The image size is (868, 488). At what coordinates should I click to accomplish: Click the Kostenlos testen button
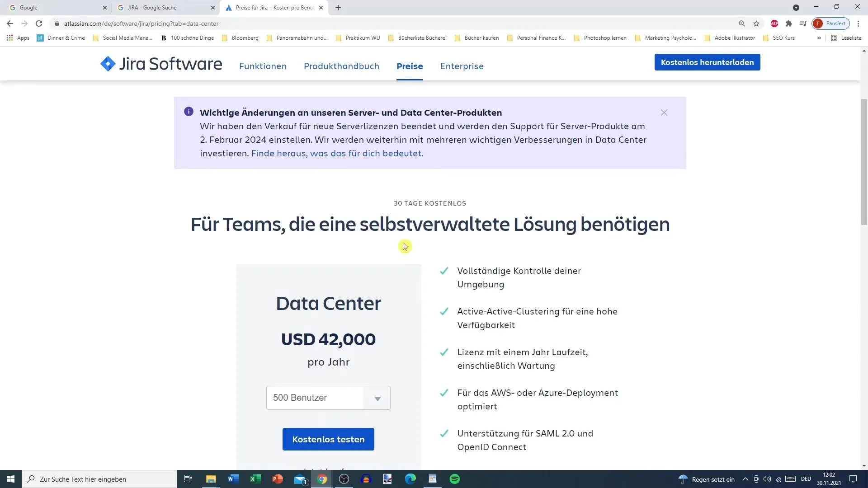click(x=328, y=439)
